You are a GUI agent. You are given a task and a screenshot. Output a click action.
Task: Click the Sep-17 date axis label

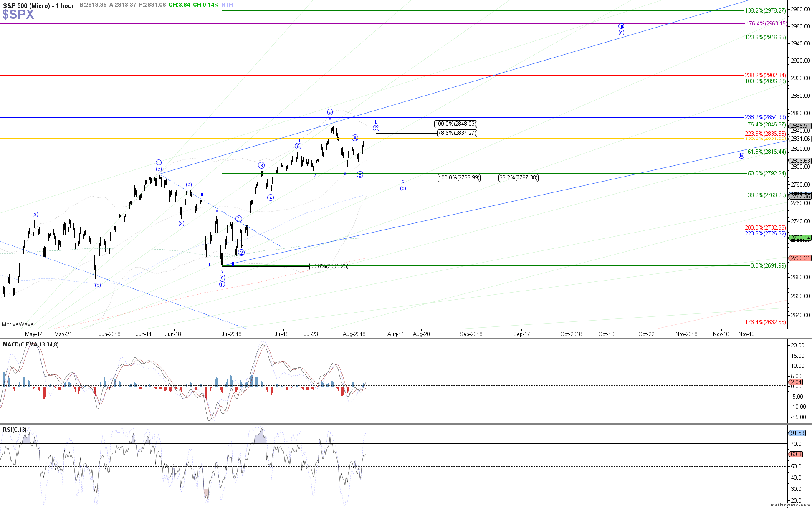tap(521, 334)
